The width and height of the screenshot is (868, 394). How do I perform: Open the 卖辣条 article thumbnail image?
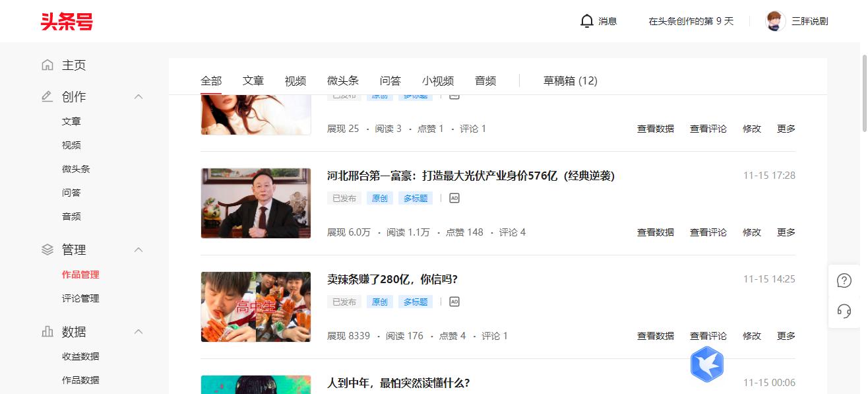[255, 307]
